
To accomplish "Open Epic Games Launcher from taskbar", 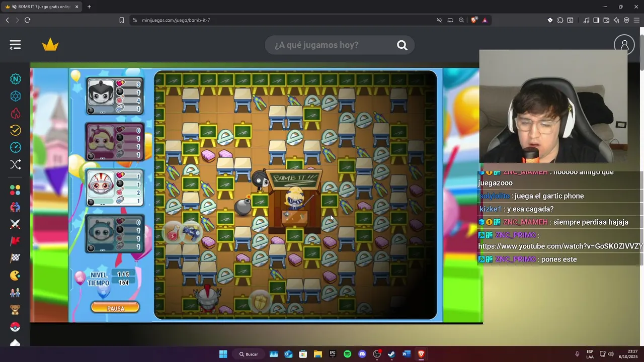I will point(333,354).
